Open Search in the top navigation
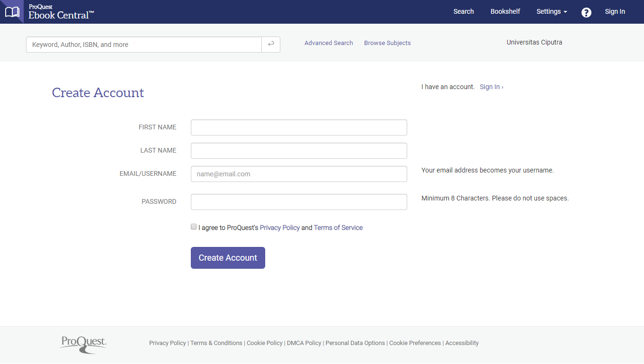Image resolution: width=644 pixels, height=364 pixels. pos(463,12)
